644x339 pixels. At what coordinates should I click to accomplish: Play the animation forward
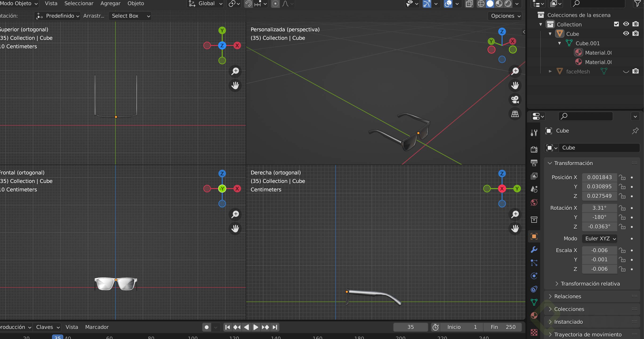255,327
